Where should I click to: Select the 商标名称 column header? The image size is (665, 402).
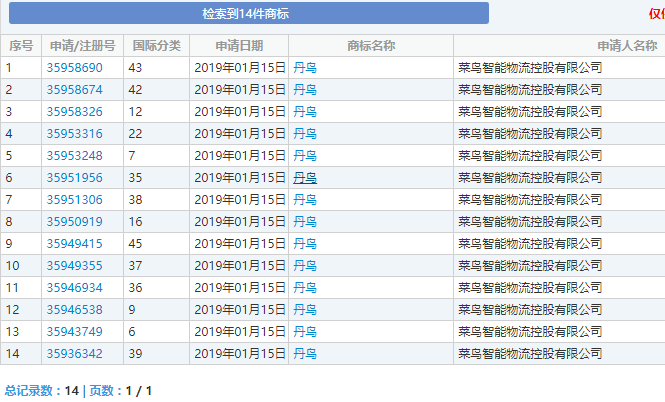[371, 46]
